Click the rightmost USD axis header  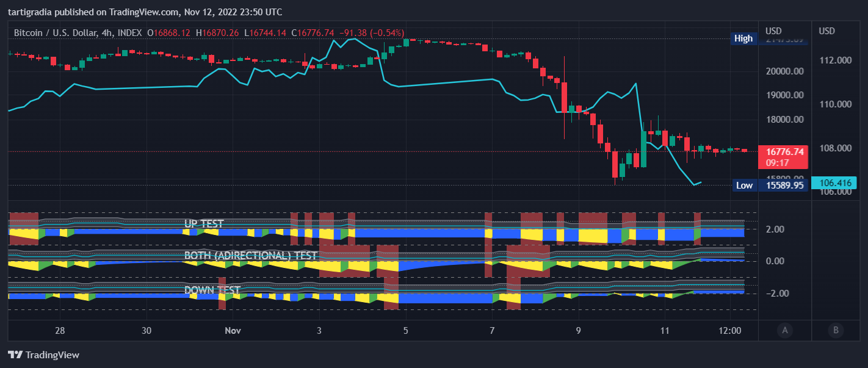click(827, 31)
